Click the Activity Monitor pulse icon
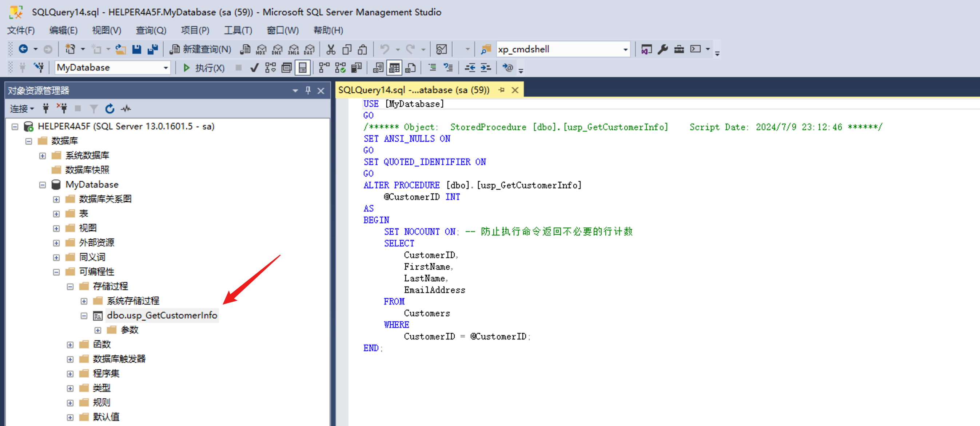This screenshot has width=980, height=426. [126, 109]
